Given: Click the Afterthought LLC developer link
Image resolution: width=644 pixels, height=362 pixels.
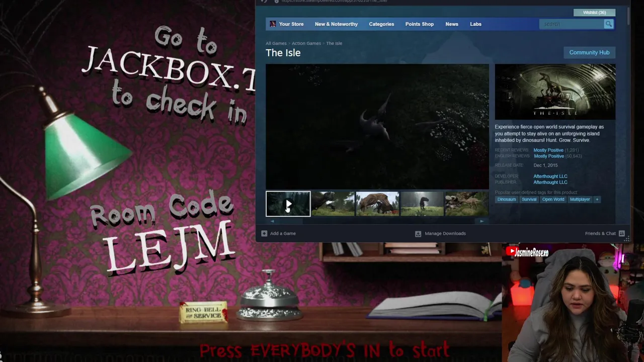Looking at the screenshot, I should pos(550,176).
